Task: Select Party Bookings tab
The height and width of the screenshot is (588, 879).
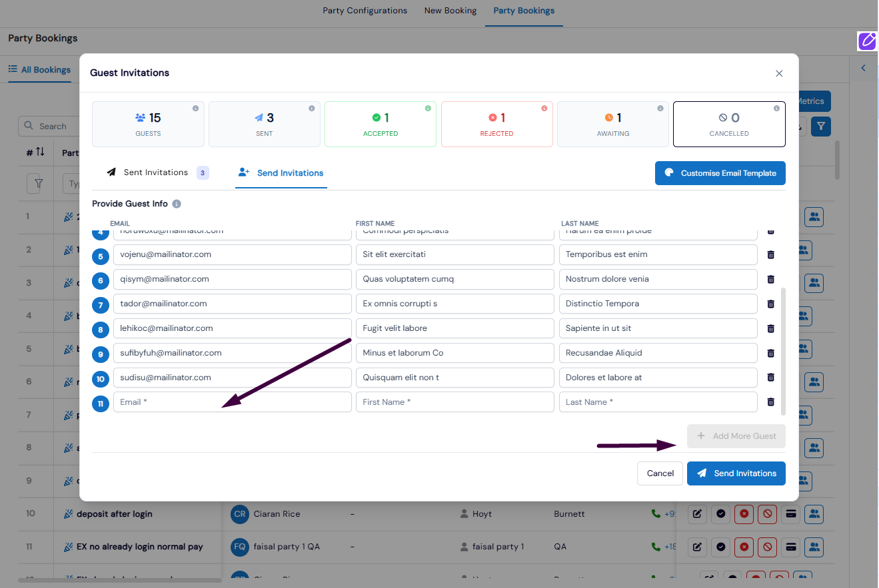Action: [524, 11]
